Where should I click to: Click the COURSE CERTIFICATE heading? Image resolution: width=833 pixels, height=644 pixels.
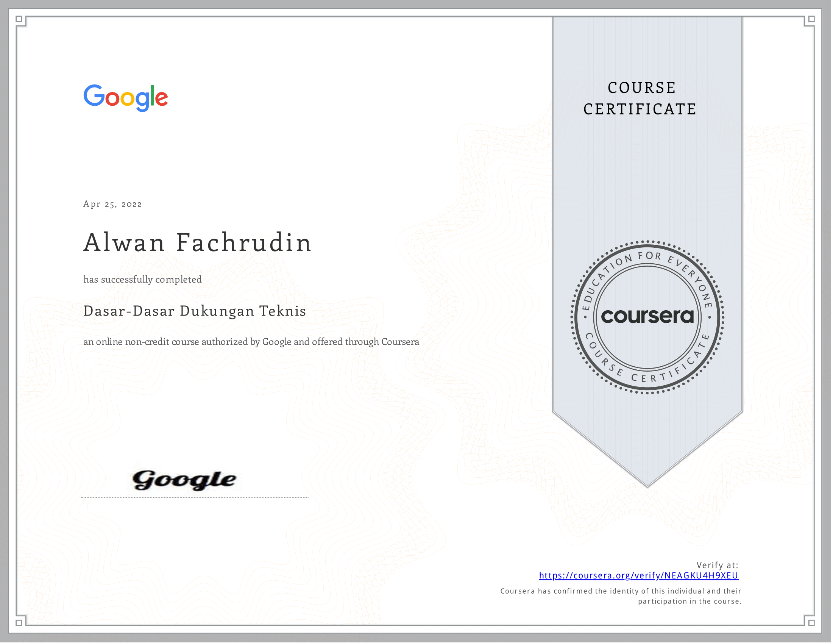[x=641, y=98]
